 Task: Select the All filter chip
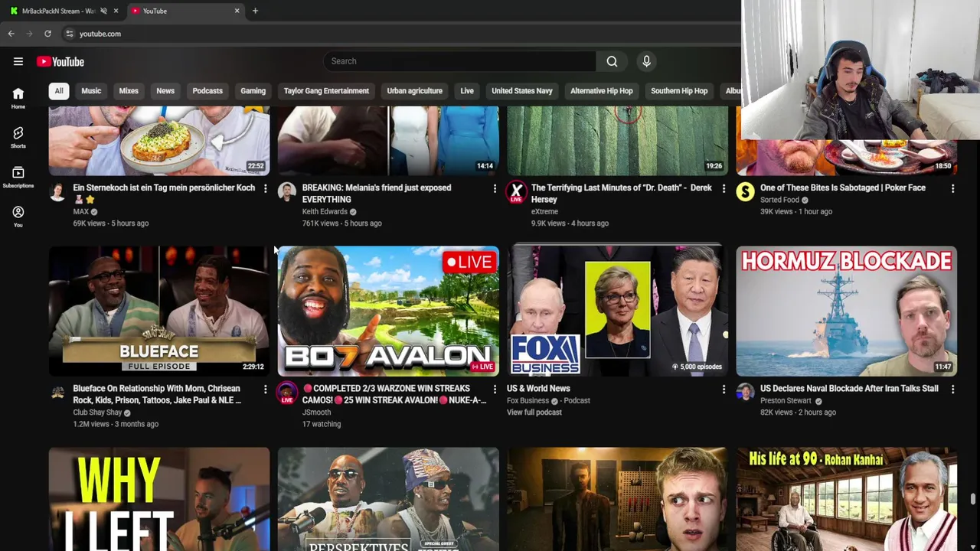click(58, 91)
